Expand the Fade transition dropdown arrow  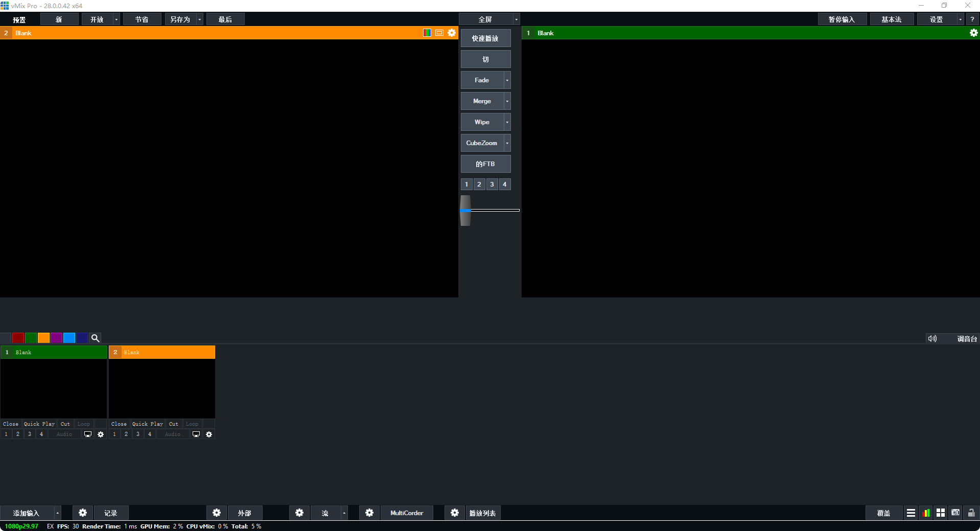(x=507, y=80)
